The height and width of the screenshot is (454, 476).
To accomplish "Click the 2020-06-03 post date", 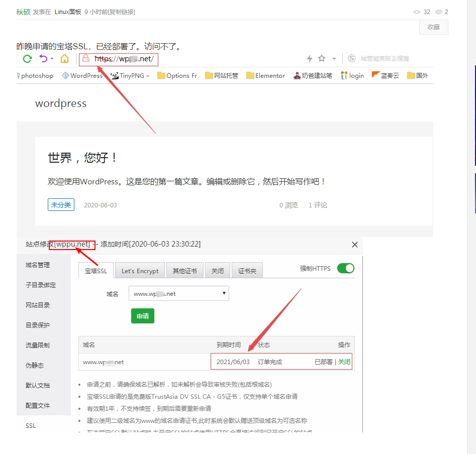I will 101,205.
